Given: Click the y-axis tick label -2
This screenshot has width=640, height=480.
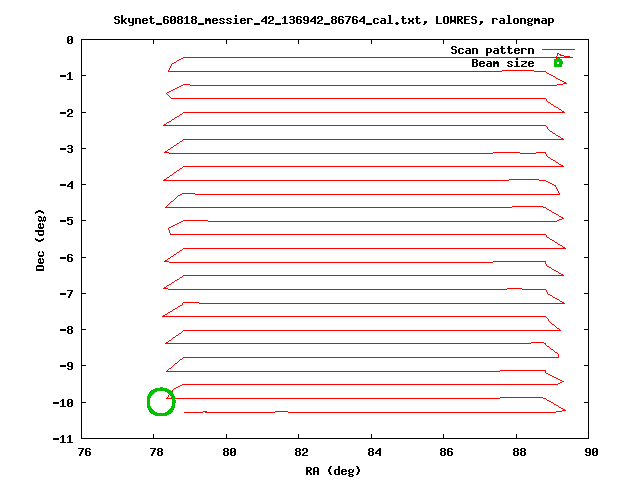Looking at the screenshot, I should point(67,113).
